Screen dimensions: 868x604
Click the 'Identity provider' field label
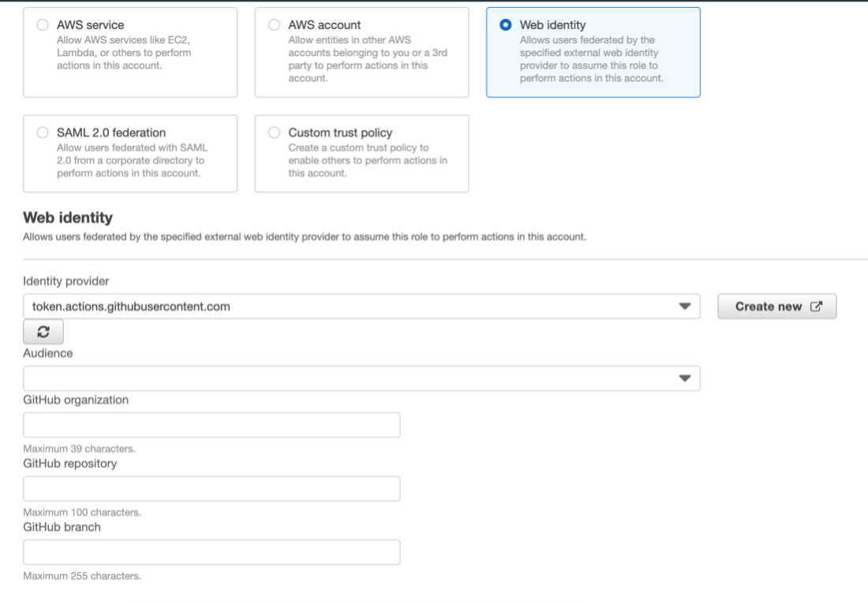coord(65,281)
